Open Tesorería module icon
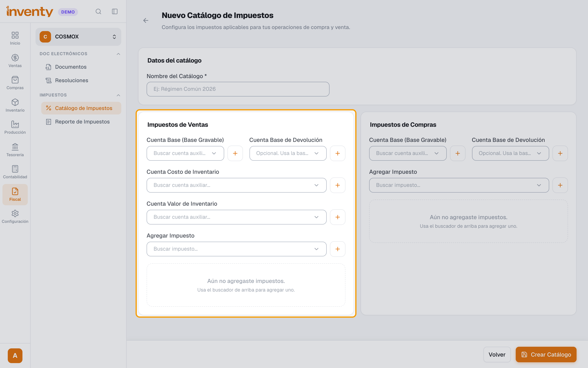 [x=15, y=150]
